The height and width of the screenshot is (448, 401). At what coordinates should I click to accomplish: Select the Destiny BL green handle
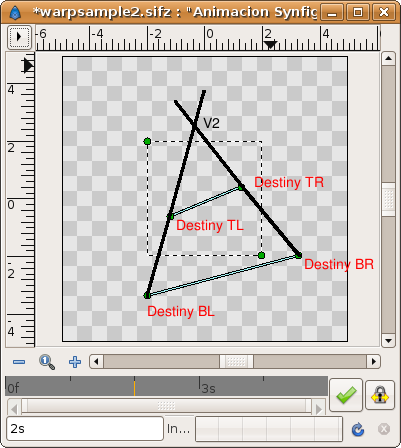[147, 295]
